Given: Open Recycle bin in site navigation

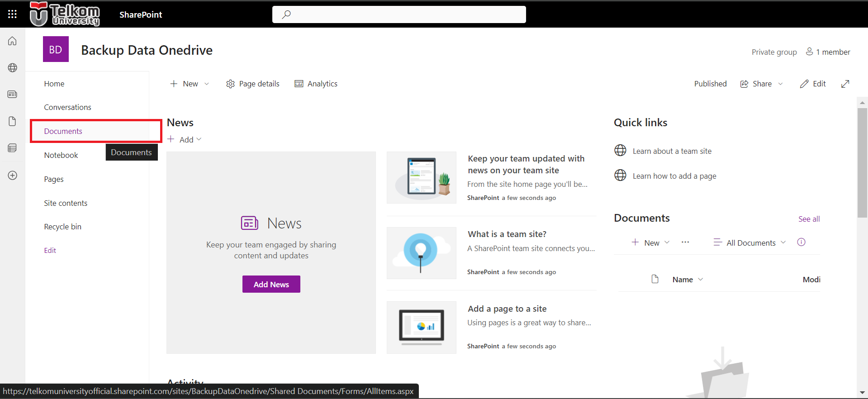Looking at the screenshot, I should [x=62, y=227].
